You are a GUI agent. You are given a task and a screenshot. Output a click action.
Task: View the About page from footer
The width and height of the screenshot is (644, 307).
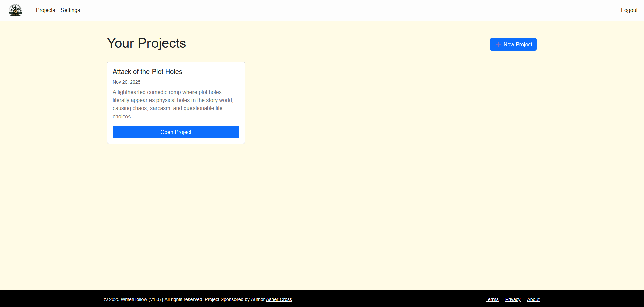click(533, 299)
